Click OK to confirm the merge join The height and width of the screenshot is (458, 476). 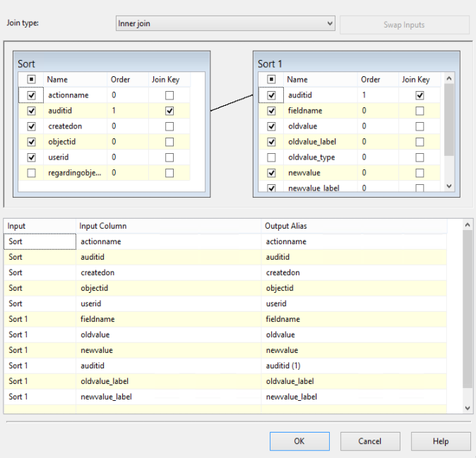pyautogui.click(x=299, y=441)
